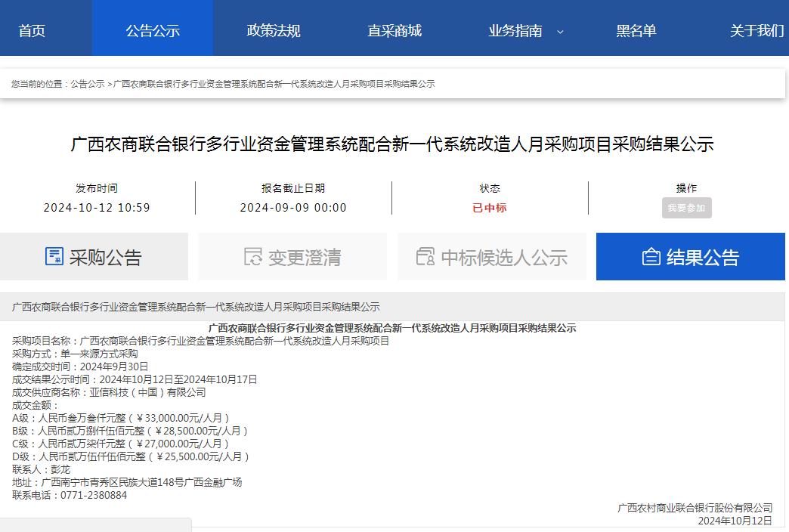Click the closing date 2024年10月12日
The height and width of the screenshot is (532, 789).
pos(735,521)
